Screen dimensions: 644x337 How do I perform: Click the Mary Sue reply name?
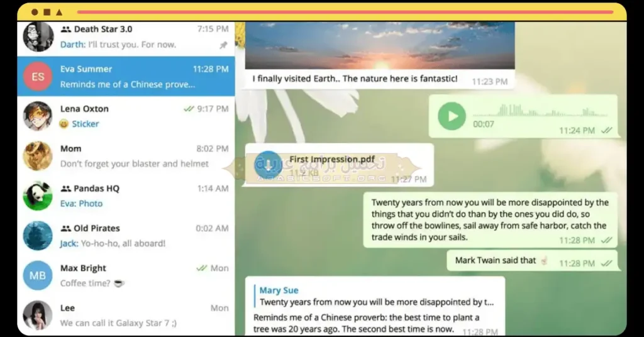279,290
